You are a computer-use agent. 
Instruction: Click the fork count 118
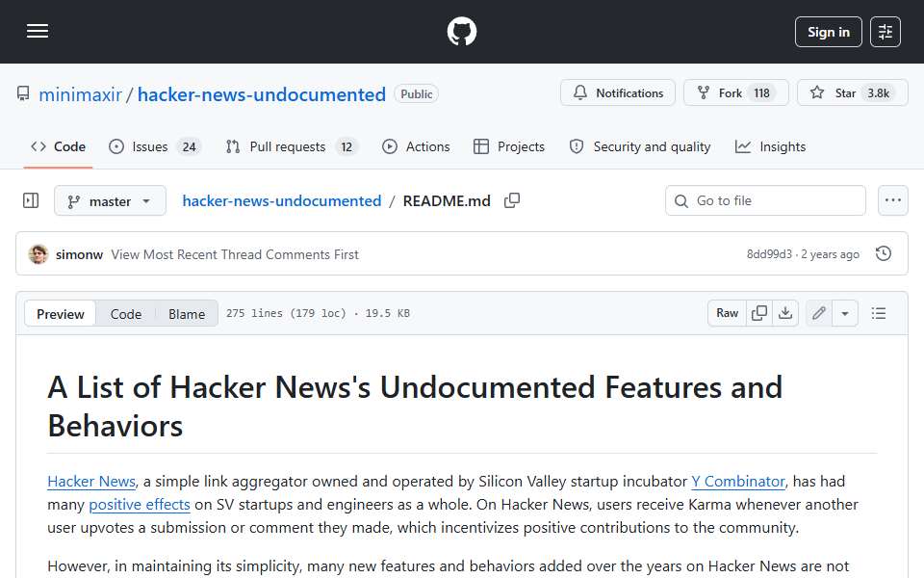pyautogui.click(x=761, y=93)
